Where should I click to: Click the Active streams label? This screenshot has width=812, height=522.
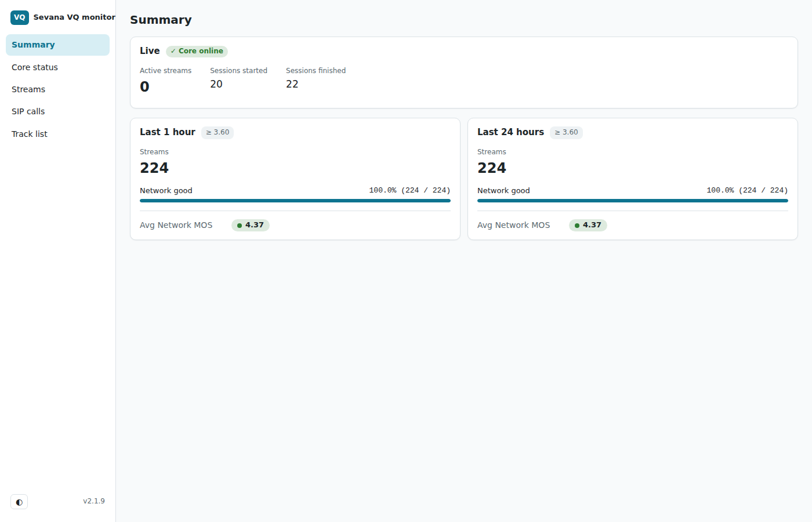(x=165, y=71)
